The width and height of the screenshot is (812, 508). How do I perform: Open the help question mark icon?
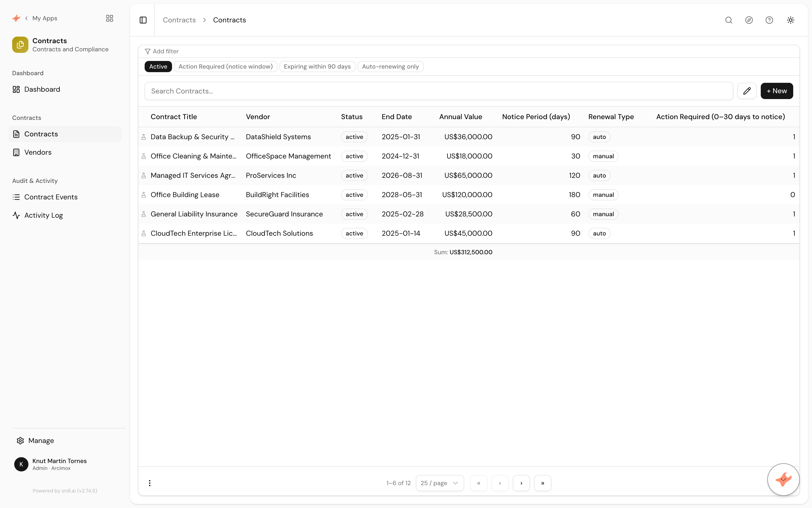[769, 20]
